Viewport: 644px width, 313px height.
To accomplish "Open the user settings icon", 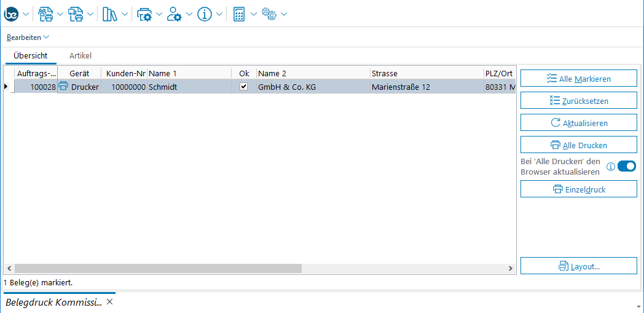I will pos(175,14).
